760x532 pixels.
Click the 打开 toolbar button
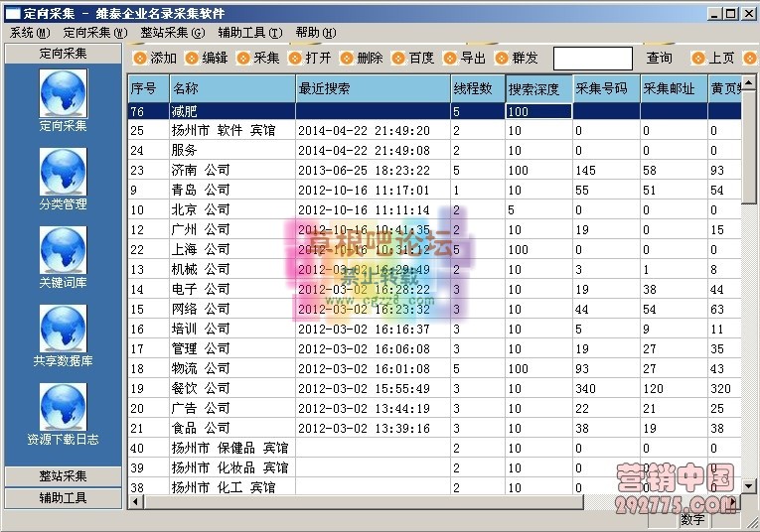[310, 59]
